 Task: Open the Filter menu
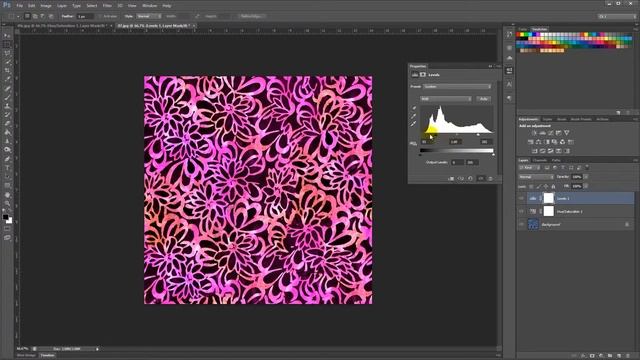(x=107, y=6)
